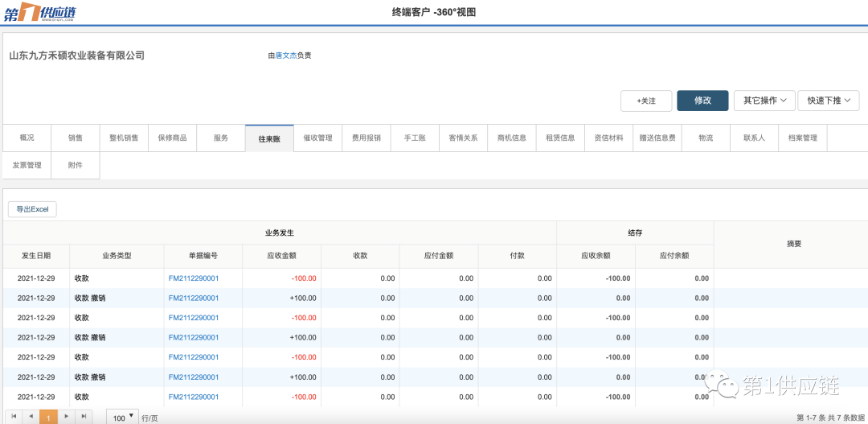This screenshot has height=424, width=868.
Task: Open the 催收管理 tab
Action: (317, 138)
